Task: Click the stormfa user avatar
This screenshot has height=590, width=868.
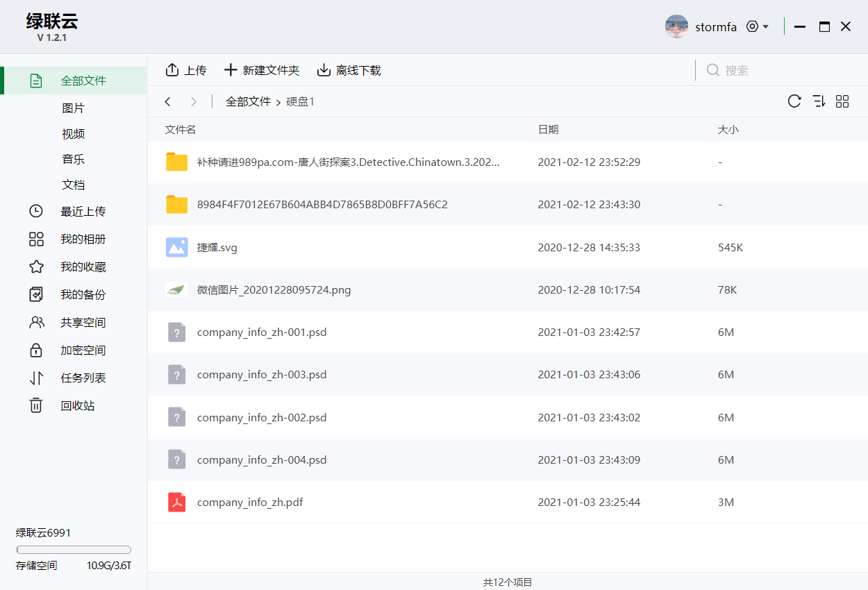Action: [x=676, y=26]
